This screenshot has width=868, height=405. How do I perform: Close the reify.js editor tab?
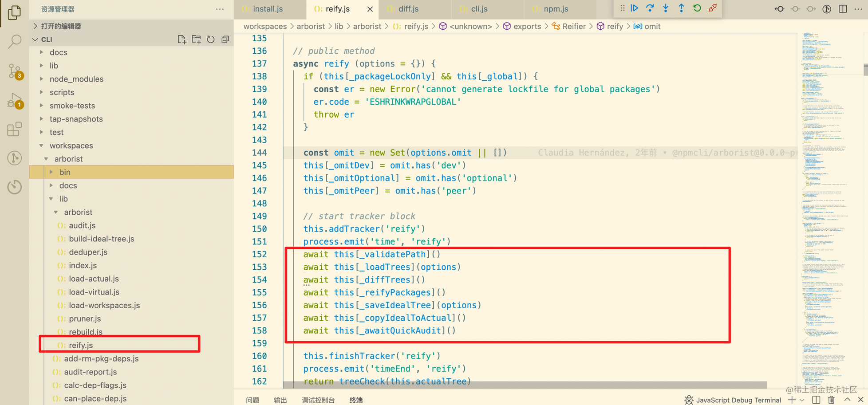pyautogui.click(x=370, y=9)
